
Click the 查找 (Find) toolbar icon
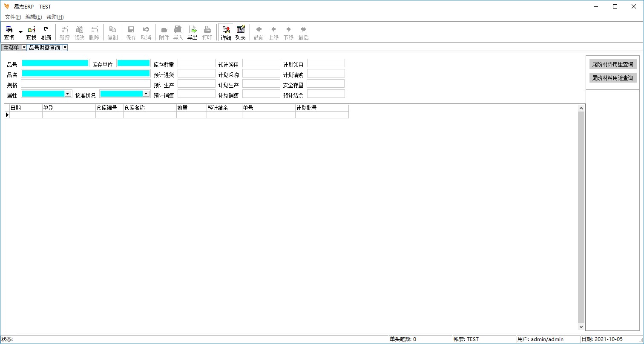[32, 32]
